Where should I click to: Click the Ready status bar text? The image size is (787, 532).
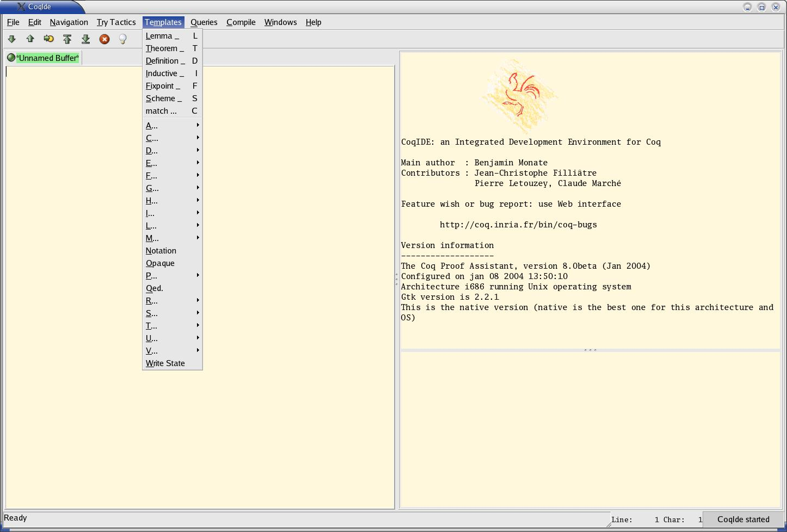[x=15, y=518]
